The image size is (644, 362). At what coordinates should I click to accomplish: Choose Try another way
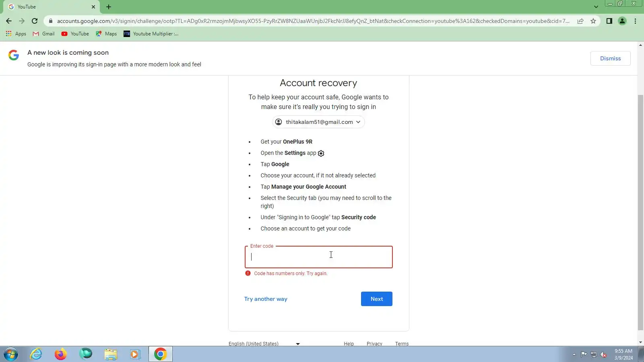(x=266, y=299)
